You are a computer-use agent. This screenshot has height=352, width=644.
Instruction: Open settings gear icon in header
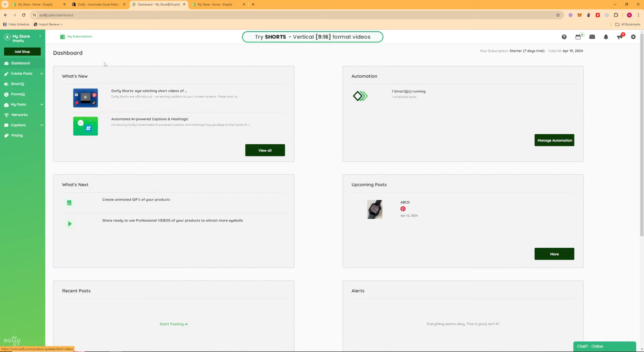click(x=633, y=37)
